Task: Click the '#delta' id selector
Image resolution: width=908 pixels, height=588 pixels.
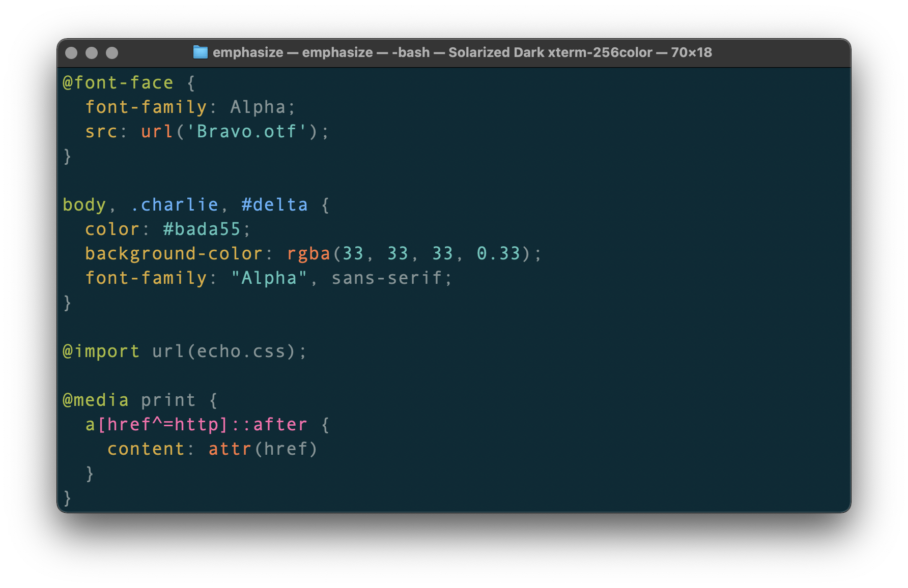Action: [x=275, y=204]
